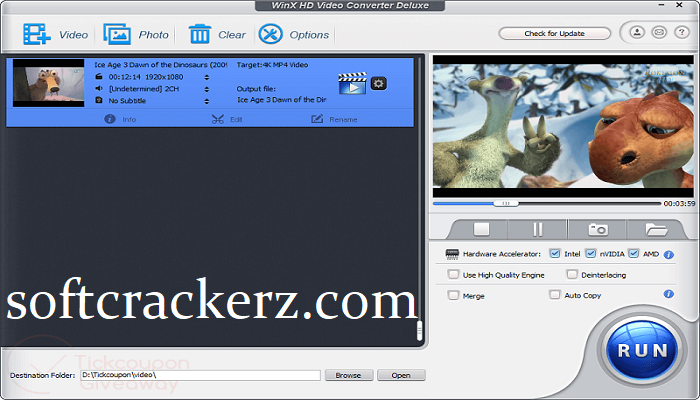The image size is (700, 400).
Task: Expand the No Subtitle selector arrows
Action: click(x=207, y=101)
